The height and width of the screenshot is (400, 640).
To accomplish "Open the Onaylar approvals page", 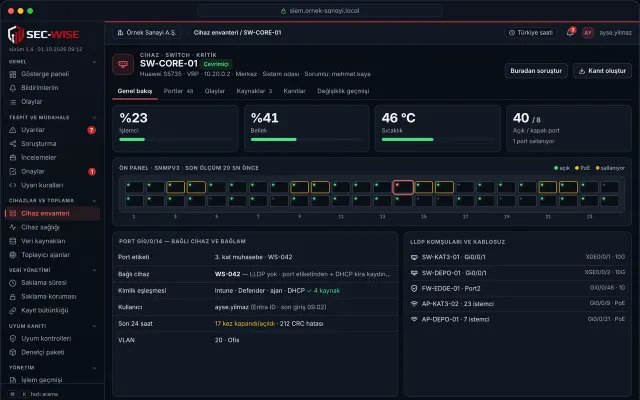I will tap(52, 171).
